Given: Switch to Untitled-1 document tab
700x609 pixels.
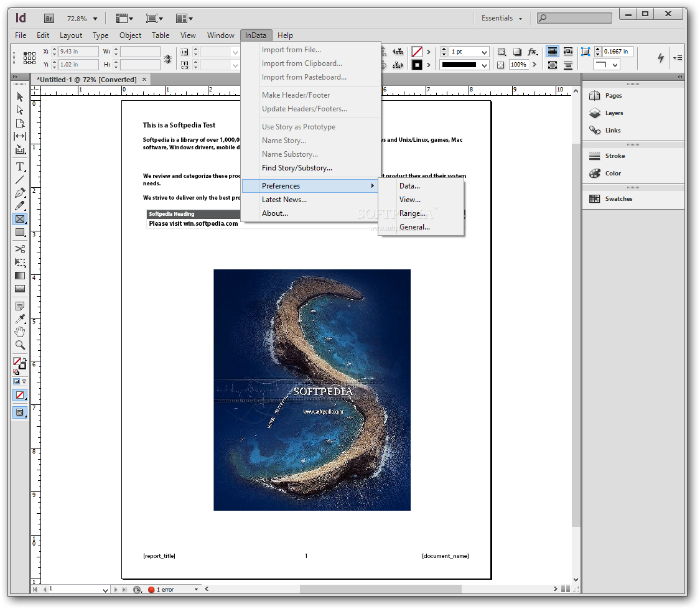Looking at the screenshot, I should pos(86,80).
